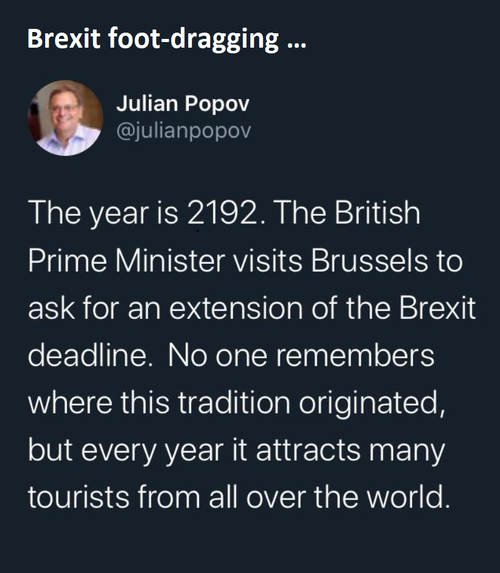Viewport: 500px width, 573px height.
Task: Click the word 'extension' in the tweet
Action: [x=236, y=308]
